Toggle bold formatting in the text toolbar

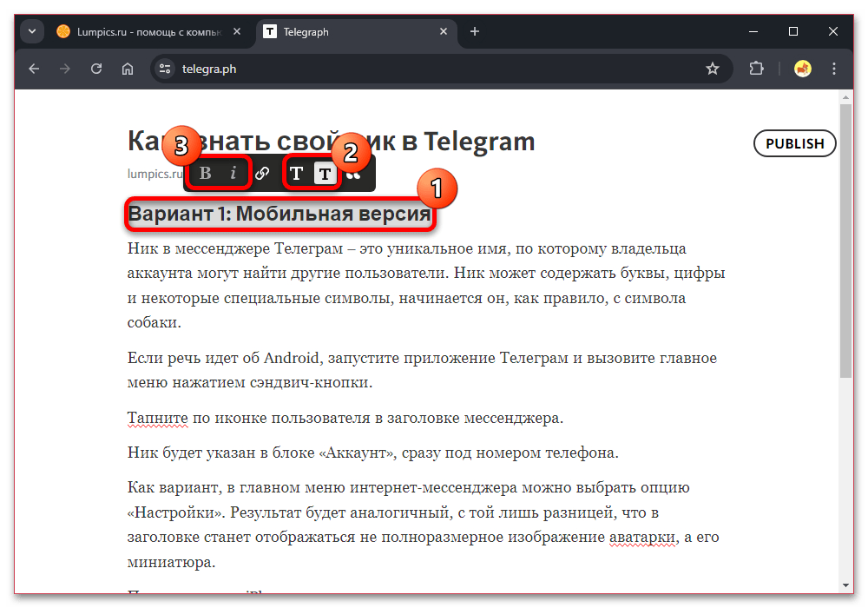[206, 174]
